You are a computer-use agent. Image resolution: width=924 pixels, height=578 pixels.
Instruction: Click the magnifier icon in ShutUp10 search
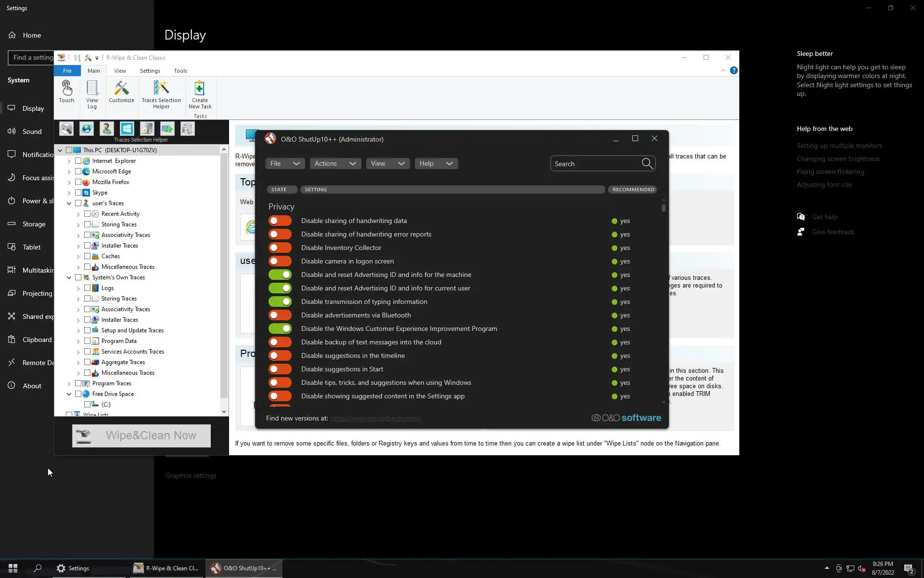(x=647, y=164)
